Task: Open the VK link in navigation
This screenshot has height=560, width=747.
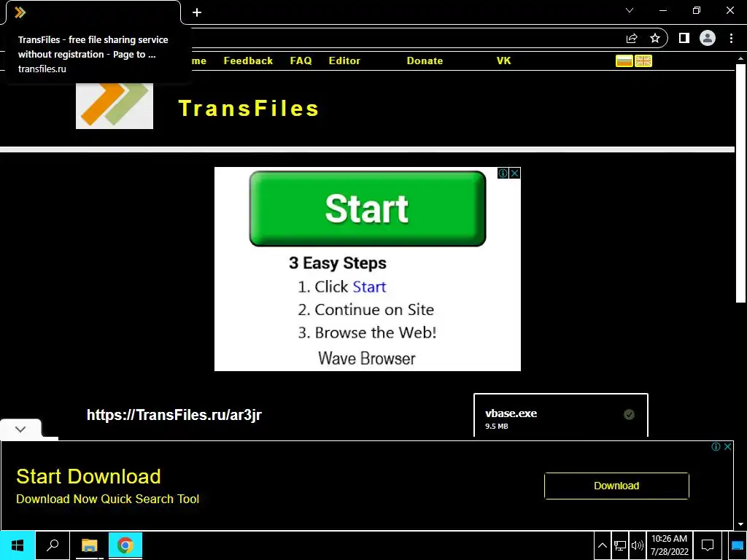Action: pyautogui.click(x=503, y=61)
